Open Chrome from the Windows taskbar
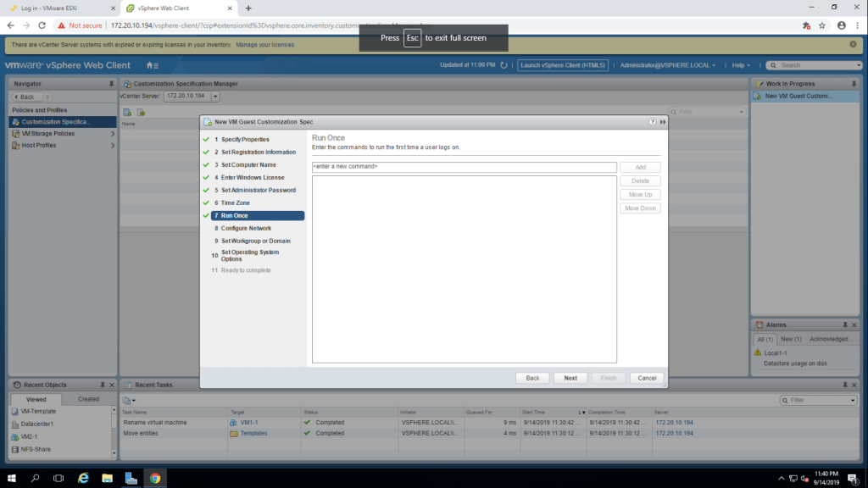 155,478
